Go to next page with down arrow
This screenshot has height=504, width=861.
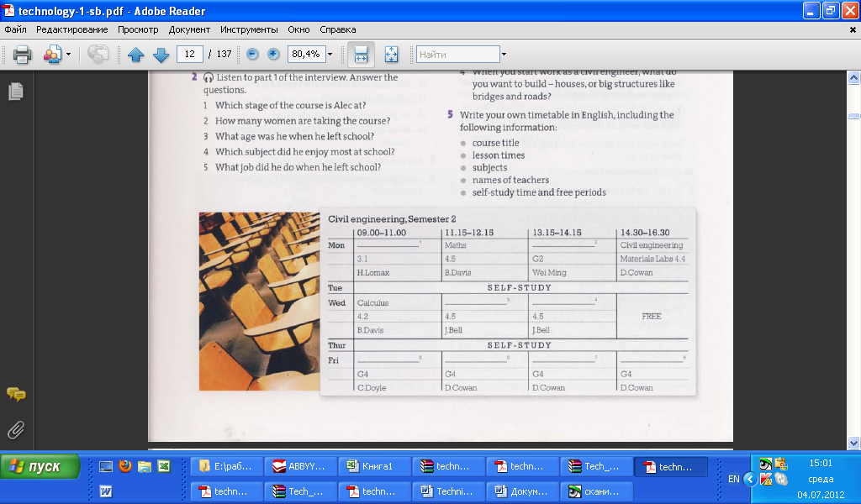pos(161,55)
